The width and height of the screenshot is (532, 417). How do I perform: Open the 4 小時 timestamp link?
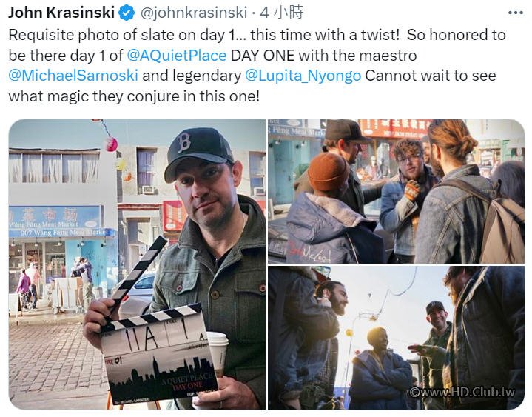coord(282,13)
